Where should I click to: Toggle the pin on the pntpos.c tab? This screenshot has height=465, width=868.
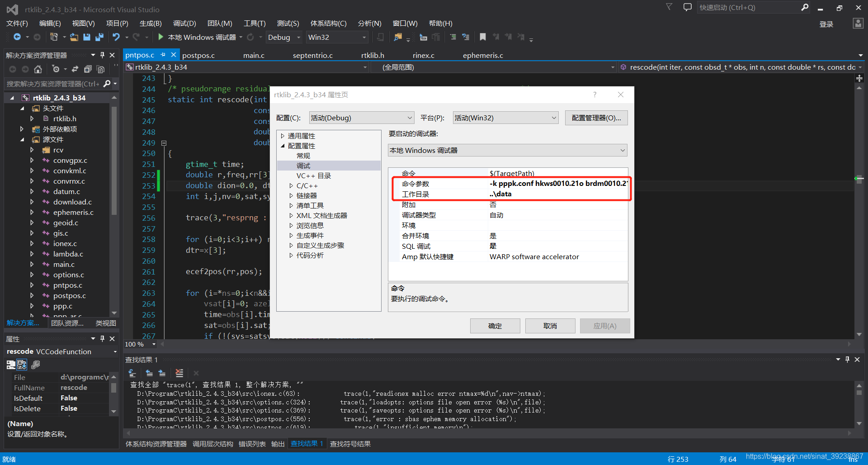coord(163,55)
